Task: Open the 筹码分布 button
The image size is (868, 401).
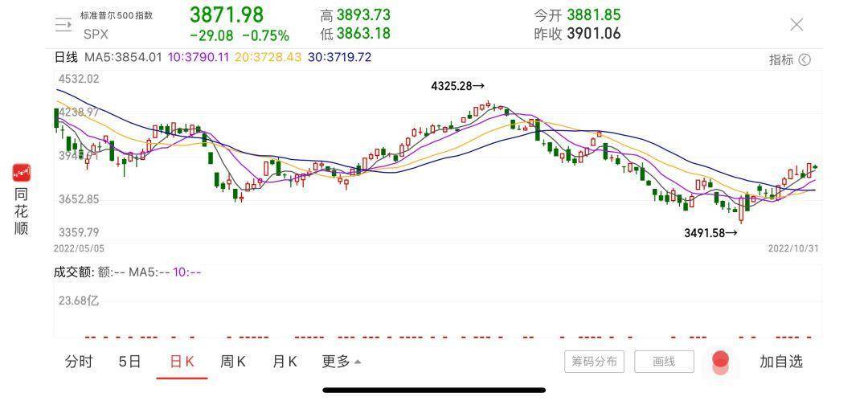Action: [595, 362]
